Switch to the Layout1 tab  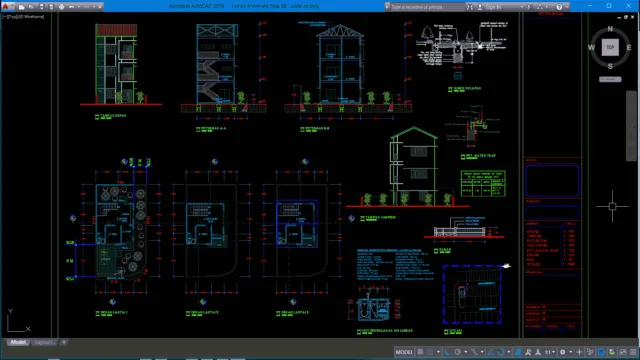tap(43, 342)
